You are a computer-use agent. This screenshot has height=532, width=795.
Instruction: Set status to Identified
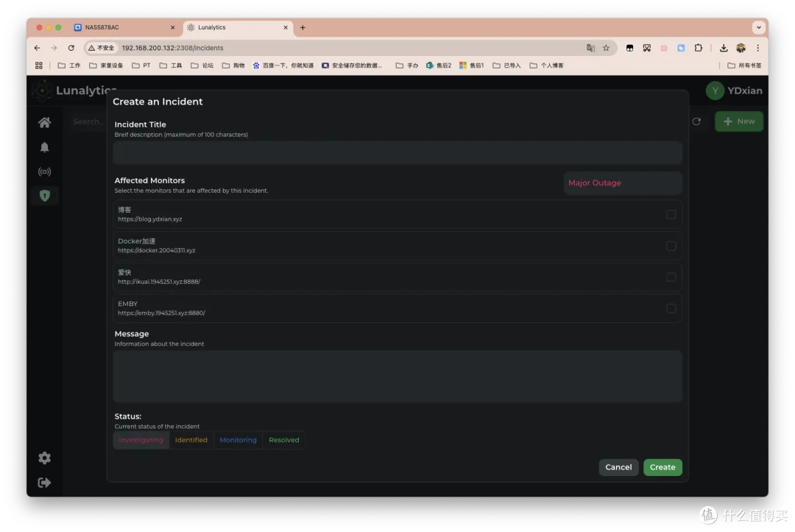pos(191,440)
